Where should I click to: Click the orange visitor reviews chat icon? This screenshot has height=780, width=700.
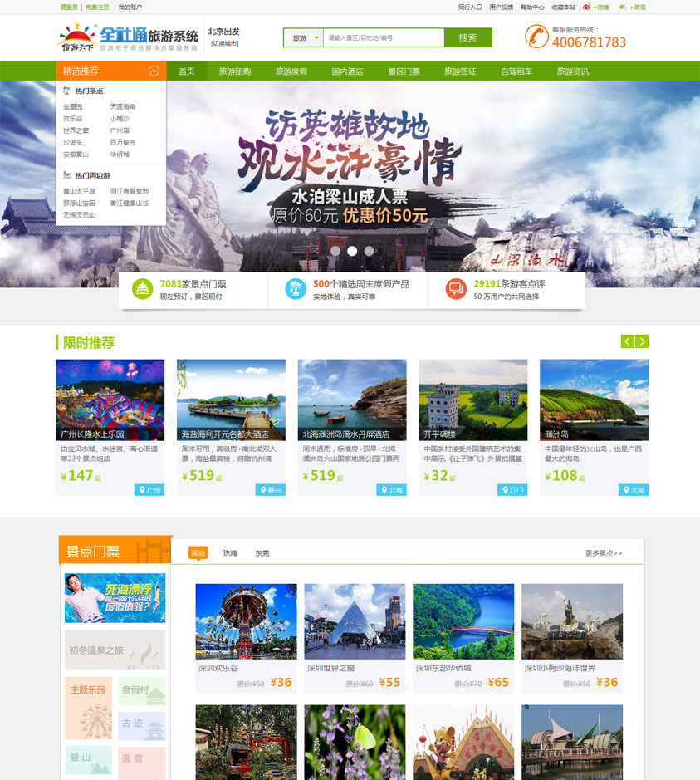pyautogui.click(x=456, y=289)
